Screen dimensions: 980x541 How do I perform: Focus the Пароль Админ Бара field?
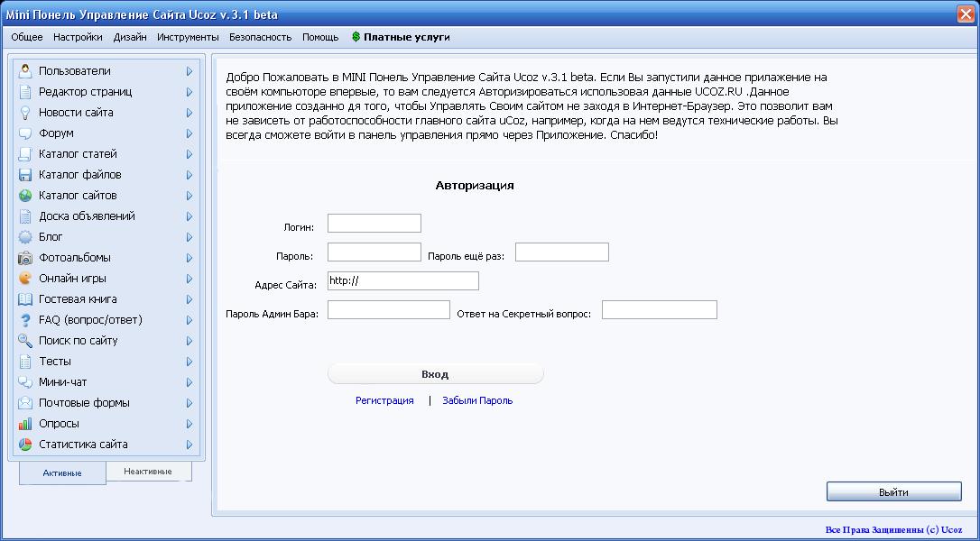[x=389, y=309]
